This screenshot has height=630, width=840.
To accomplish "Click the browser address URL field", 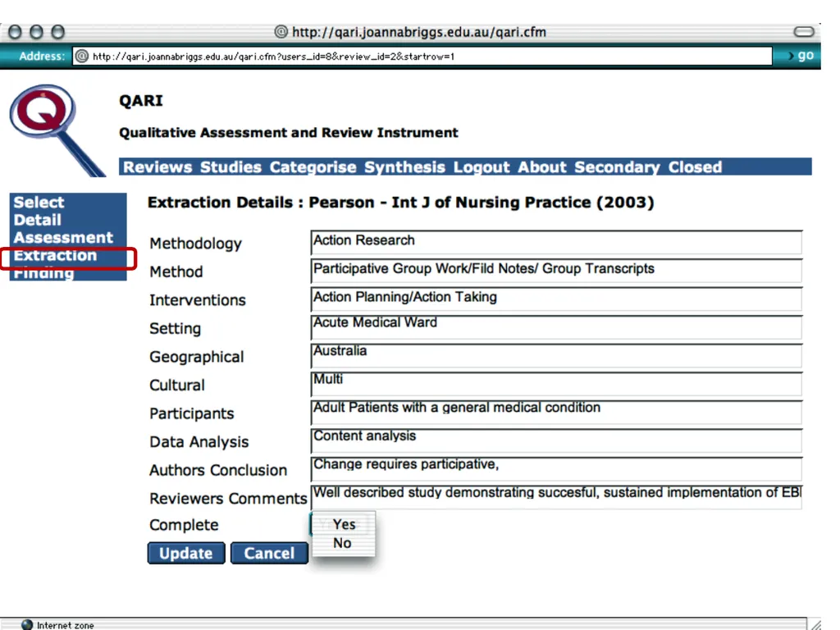I will coord(422,56).
